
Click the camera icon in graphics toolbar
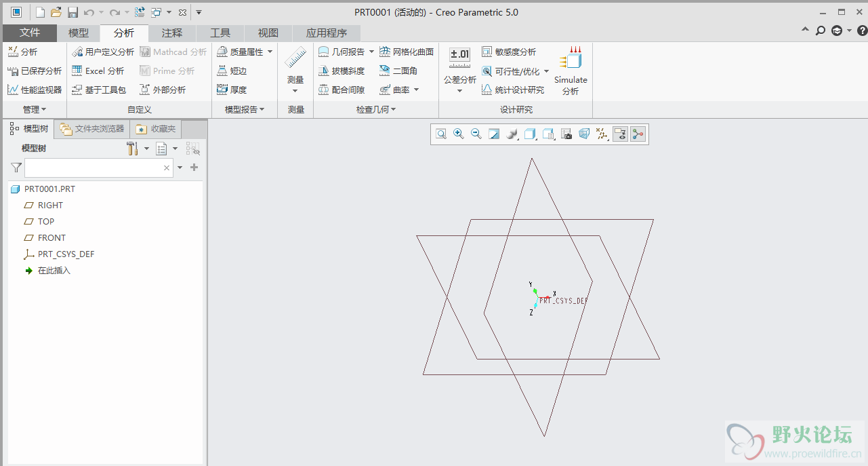(x=566, y=134)
